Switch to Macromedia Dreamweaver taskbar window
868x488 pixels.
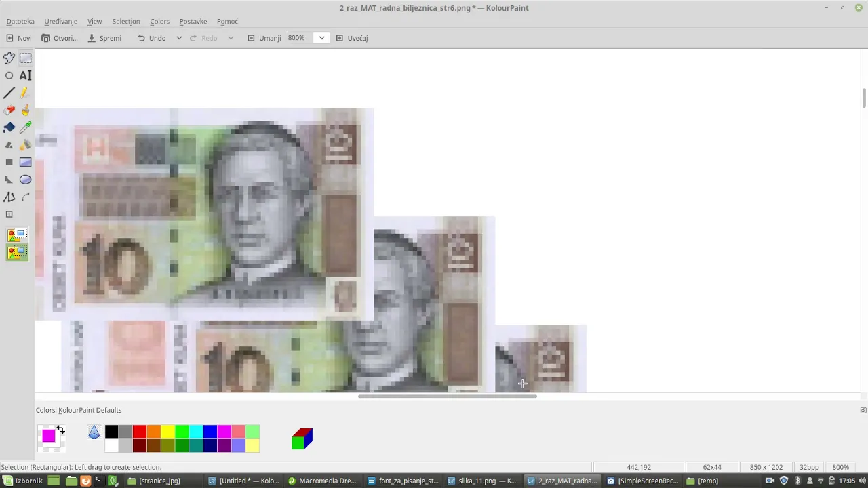coord(323,481)
